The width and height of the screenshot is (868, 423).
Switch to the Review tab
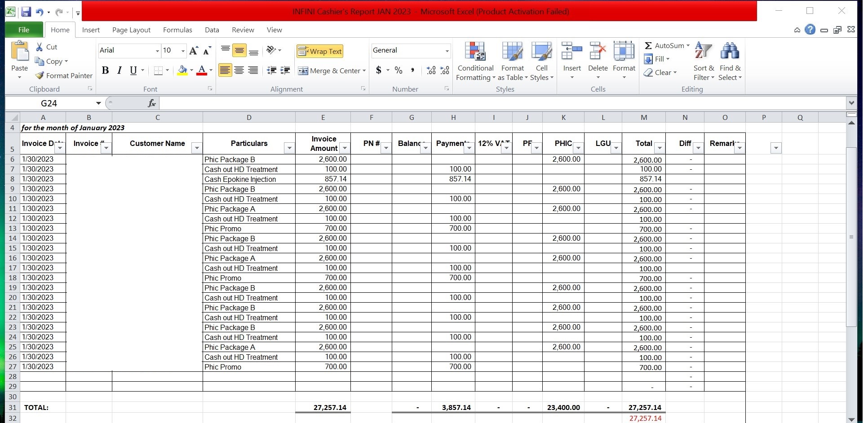tap(243, 30)
